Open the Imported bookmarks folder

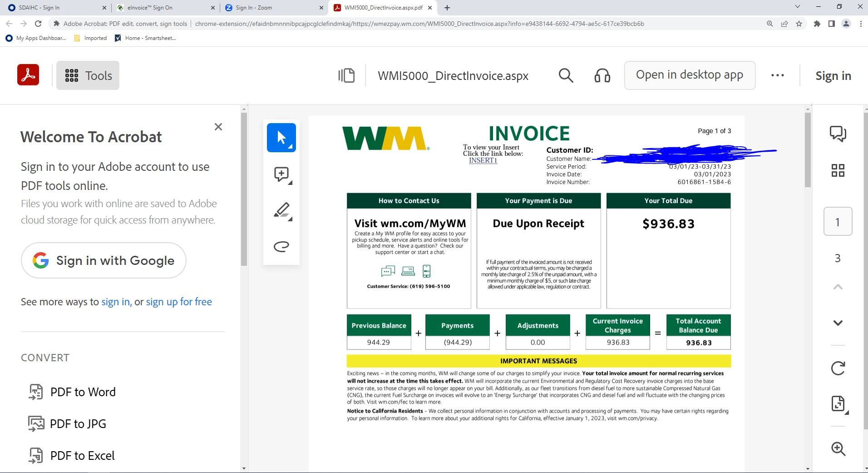(x=90, y=38)
